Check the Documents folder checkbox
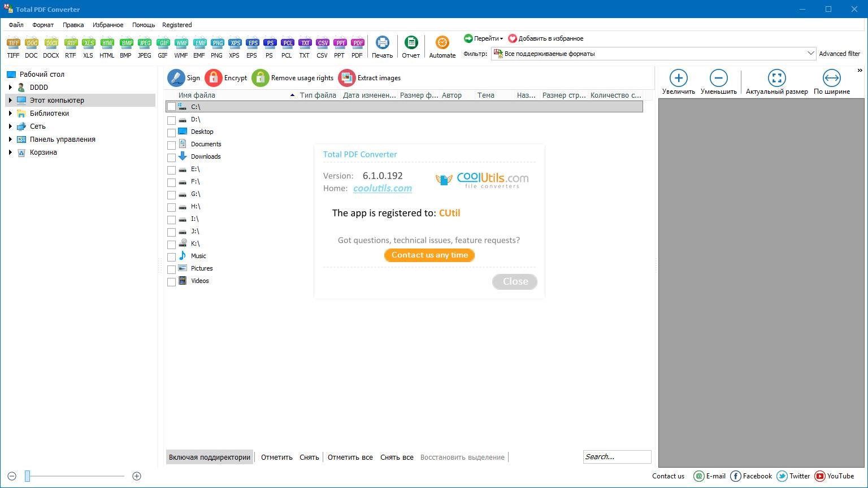The height and width of the screenshot is (488, 868). 171,145
